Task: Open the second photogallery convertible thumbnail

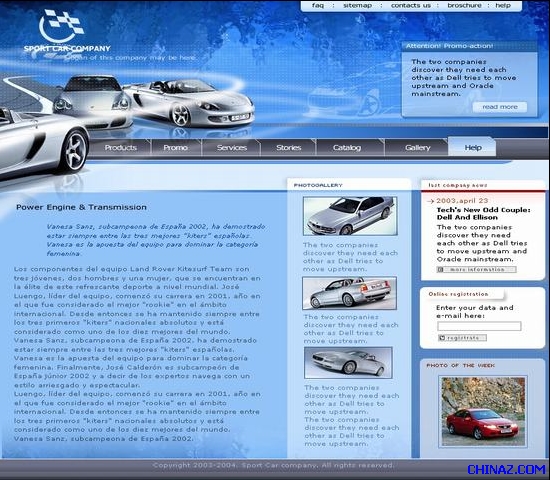Action: pyautogui.click(x=349, y=293)
